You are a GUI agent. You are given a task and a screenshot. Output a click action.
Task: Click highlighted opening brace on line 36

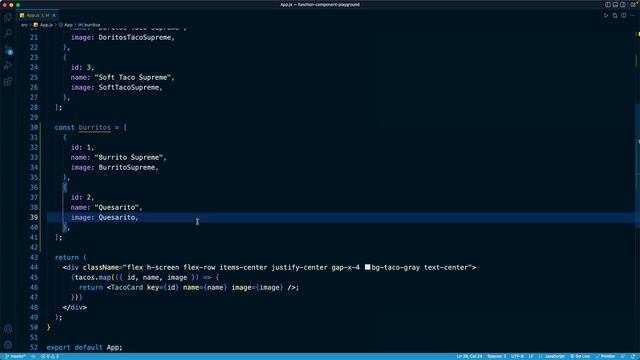click(64, 187)
